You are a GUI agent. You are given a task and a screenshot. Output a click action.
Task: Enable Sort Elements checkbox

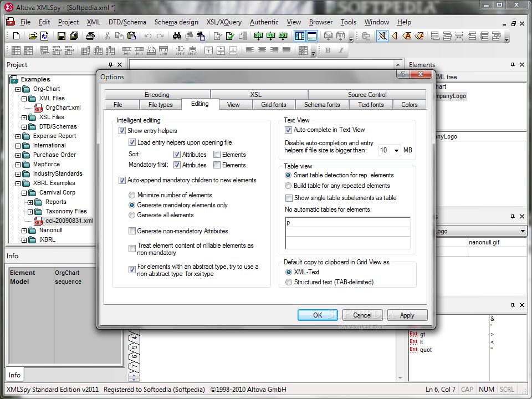pos(217,155)
